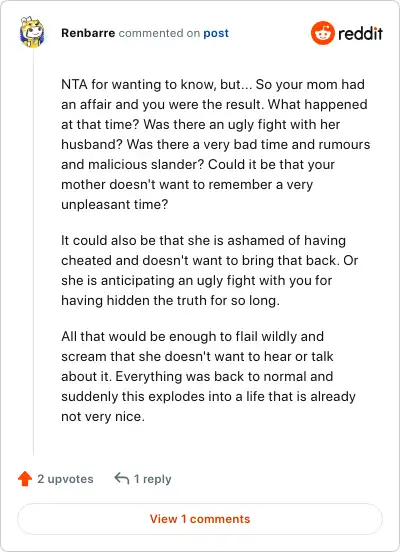Viewport: 400px width, 552px height.
Task: Click the reply arrow icon
Action: [122, 478]
